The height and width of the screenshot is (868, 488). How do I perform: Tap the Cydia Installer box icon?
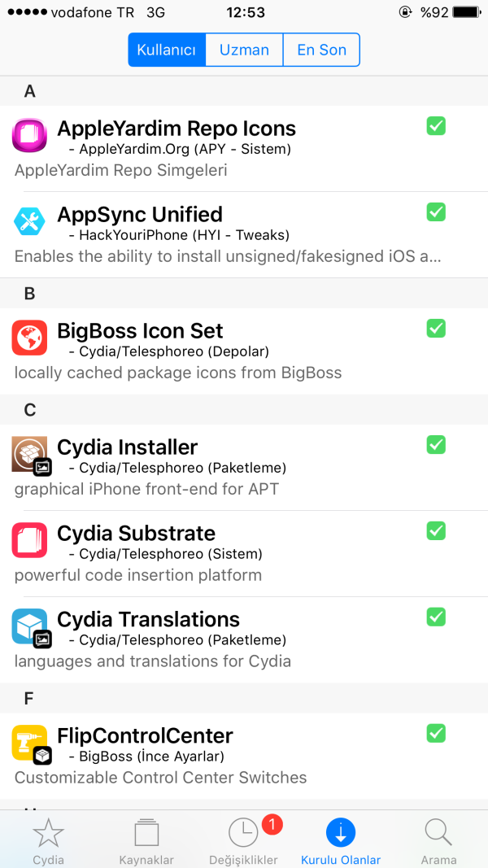[29, 454]
